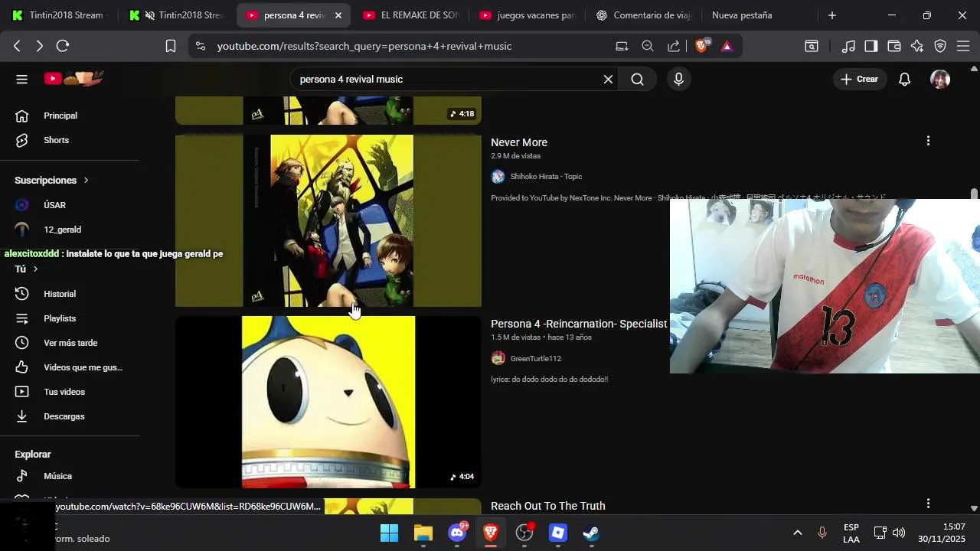
Task: Switch to the juegos vacanes tab
Action: point(528,15)
